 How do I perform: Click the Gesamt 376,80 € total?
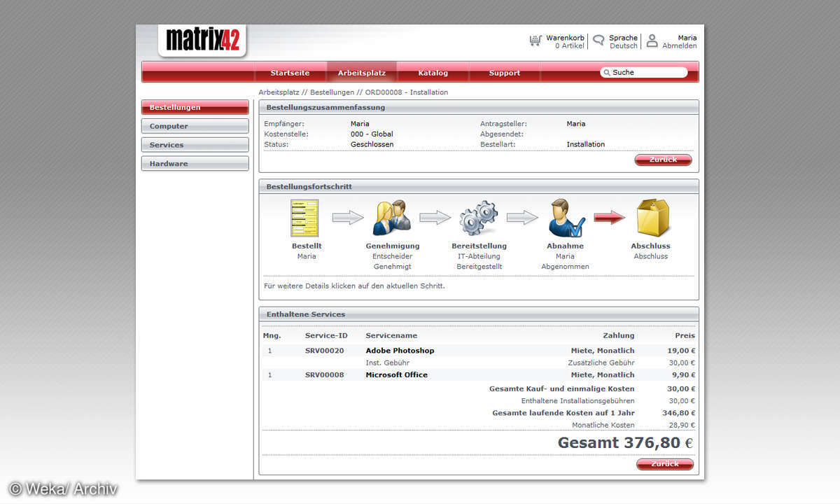(625, 442)
